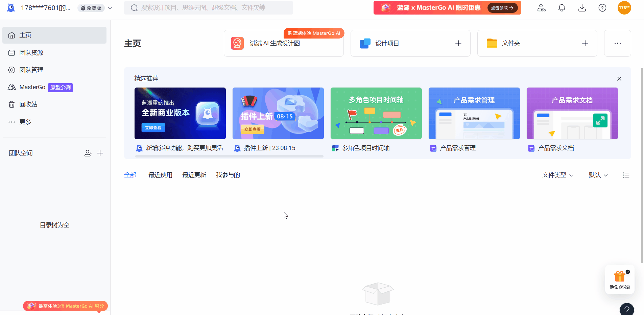644x315 pixels.
Task: Click the invite members icon near notifications
Action: point(541,7)
